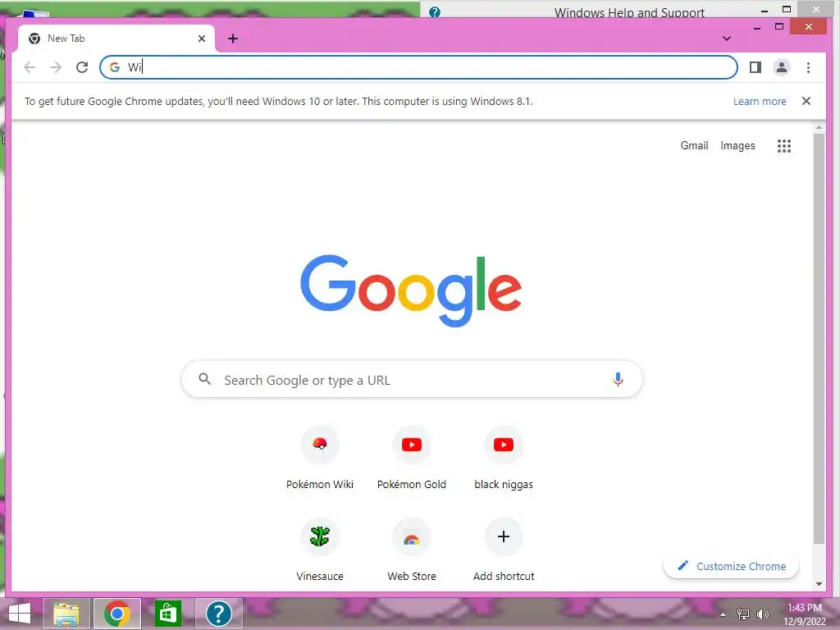Click the network tray icon
The height and width of the screenshot is (630, 840).
743,614
